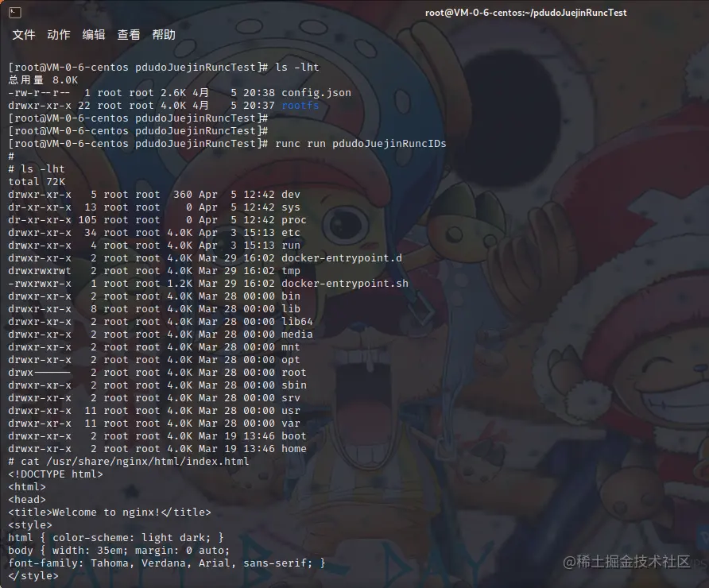Viewport: 709px width, 588px height.
Task: Click the 'var' directory entry
Action: tap(291, 423)
